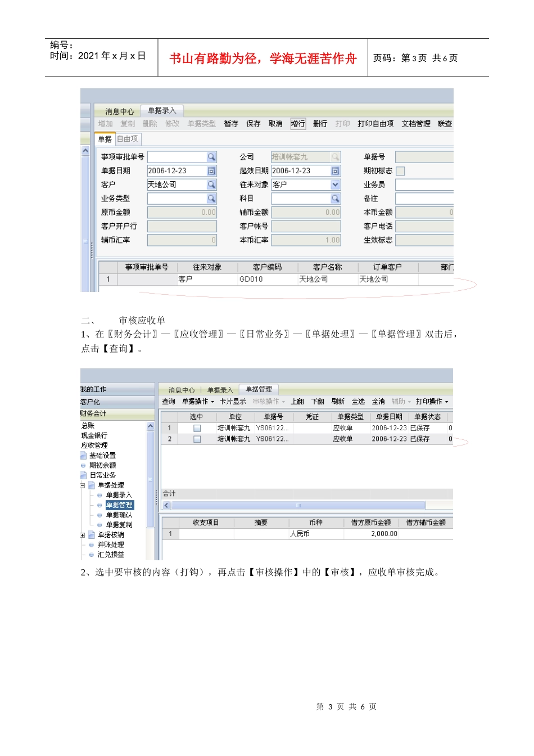Click 文档管理 in the toolbar
Image resolution: width=534 pixels, height=756 pixels.
tap(416, 124)
